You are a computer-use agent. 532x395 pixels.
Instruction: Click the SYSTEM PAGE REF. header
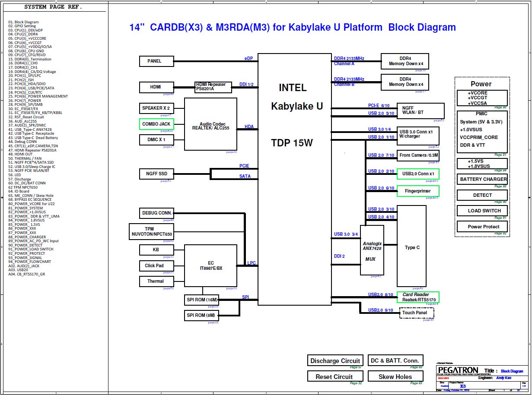click(53, 7)
